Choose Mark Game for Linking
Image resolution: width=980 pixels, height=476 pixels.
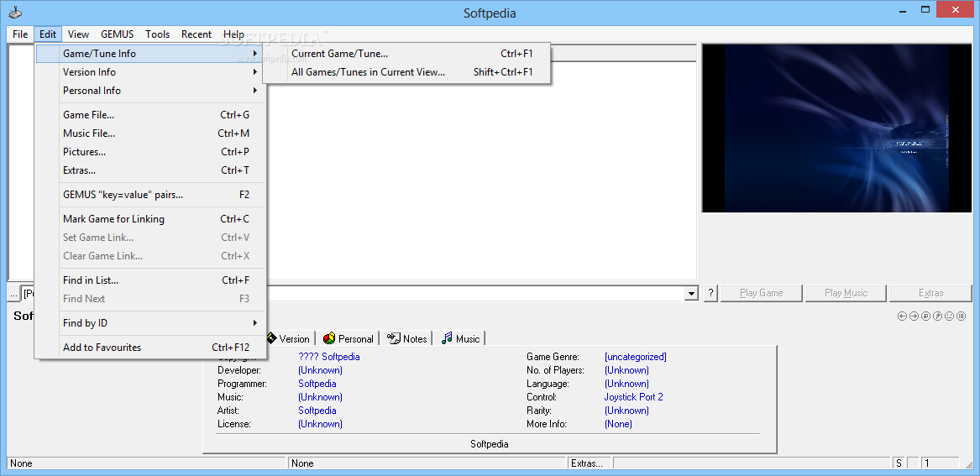click(x=150, y=218)
